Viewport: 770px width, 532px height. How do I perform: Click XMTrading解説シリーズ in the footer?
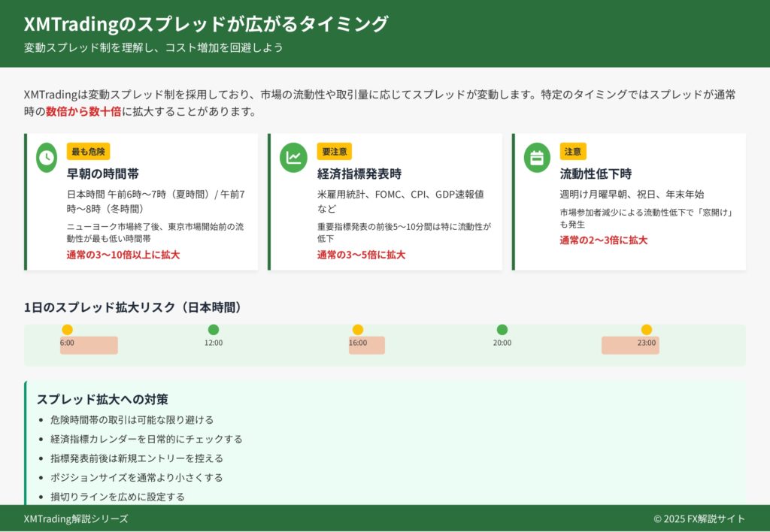click(x=76, y=518)
